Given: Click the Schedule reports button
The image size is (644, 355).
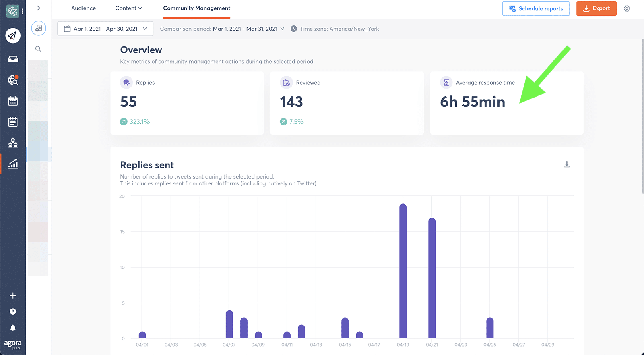Looking at the screenshot, I should (536, 8).
